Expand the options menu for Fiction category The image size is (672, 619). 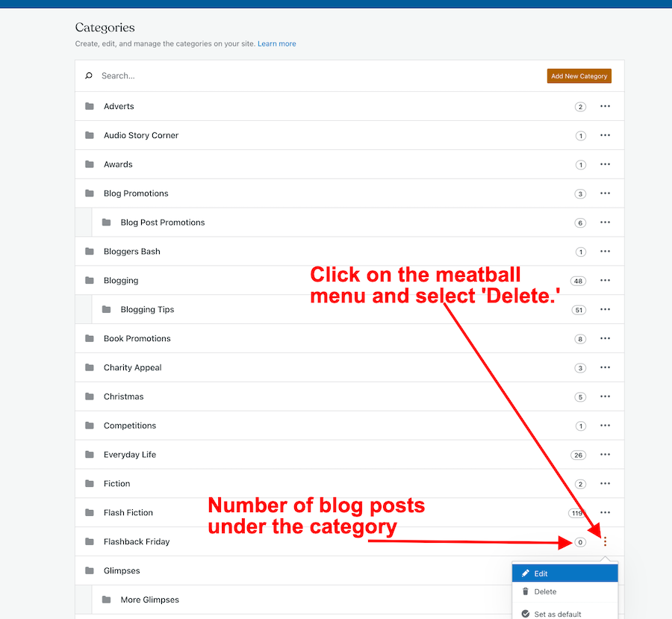tap(605, 484)
